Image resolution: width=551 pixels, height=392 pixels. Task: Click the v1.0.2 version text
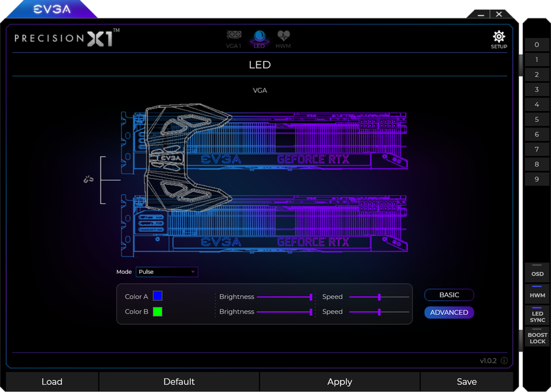pos(488,361)
